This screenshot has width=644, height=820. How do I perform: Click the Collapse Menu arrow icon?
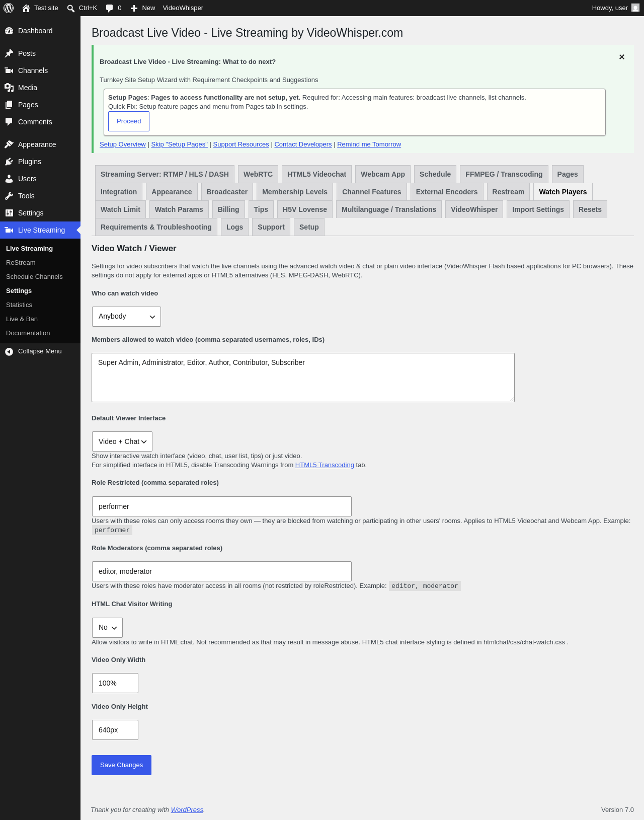click(x=9, y=351)
